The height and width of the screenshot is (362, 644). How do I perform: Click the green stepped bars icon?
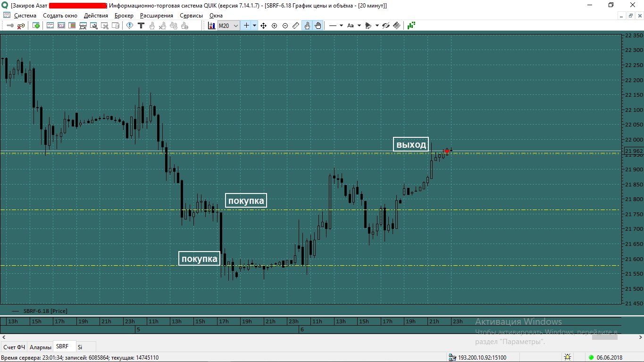pyautogui.click(x=411, y=25)
